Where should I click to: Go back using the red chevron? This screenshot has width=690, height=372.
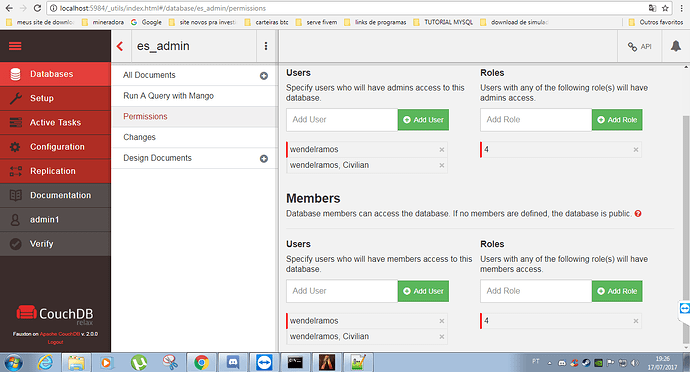pyautogui.click(x=120, y=46)
